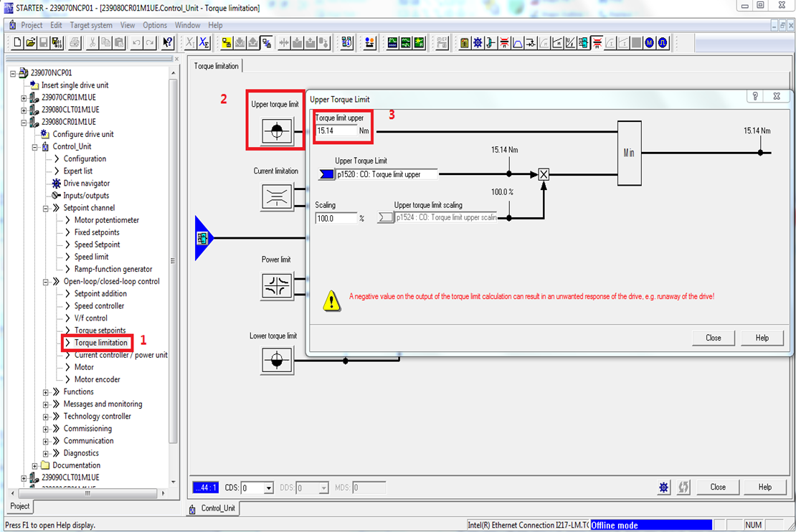The width and height of the screenshot is (796, 532).
Task: Open the Current limitation block icon
Action: click(x=277, y=198)
